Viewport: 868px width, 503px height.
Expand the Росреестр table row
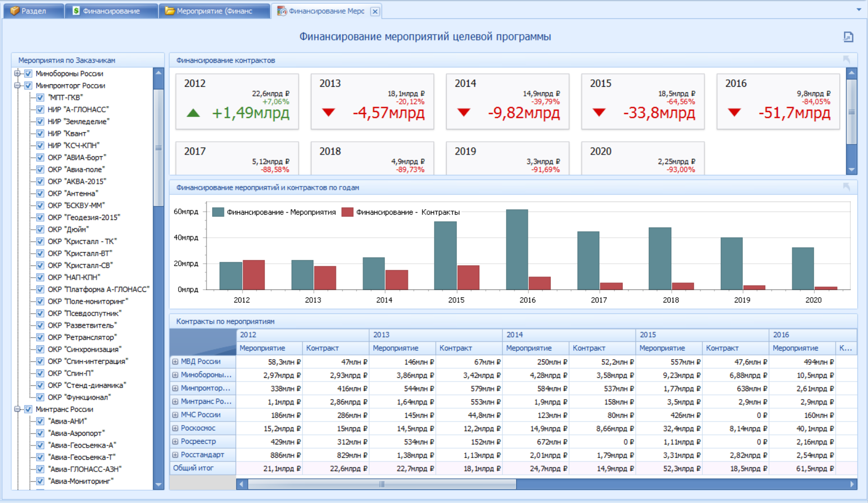click(x=175, y=442)
